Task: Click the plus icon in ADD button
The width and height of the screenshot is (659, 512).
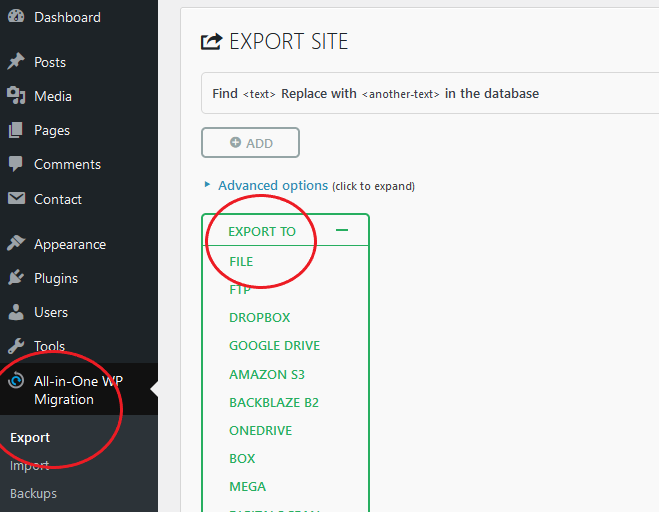Action: [x=235, y=143]
